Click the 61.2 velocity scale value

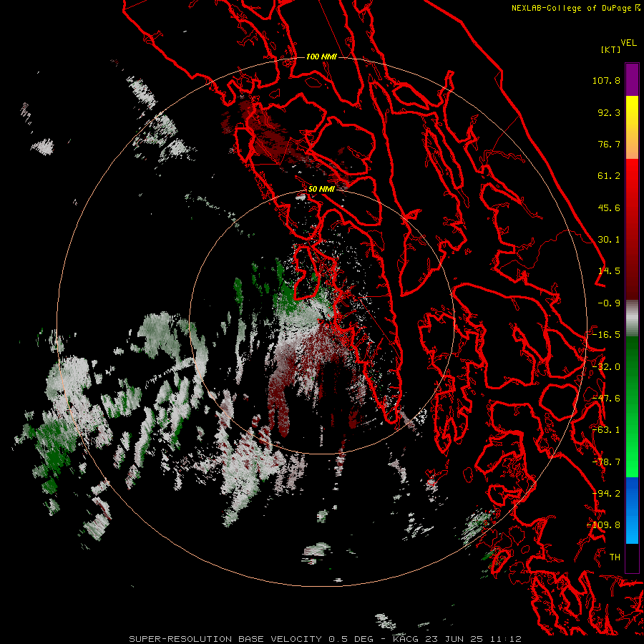click(609, 176)
